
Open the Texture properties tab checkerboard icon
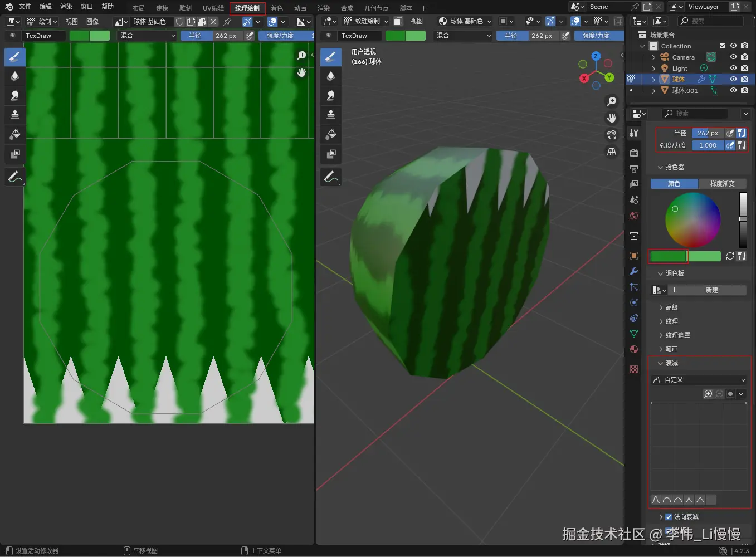[x=634, y=369]
